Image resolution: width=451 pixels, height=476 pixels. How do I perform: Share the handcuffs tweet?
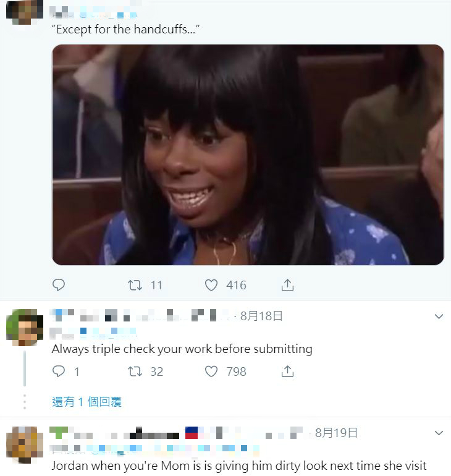[x=287, y=285]
